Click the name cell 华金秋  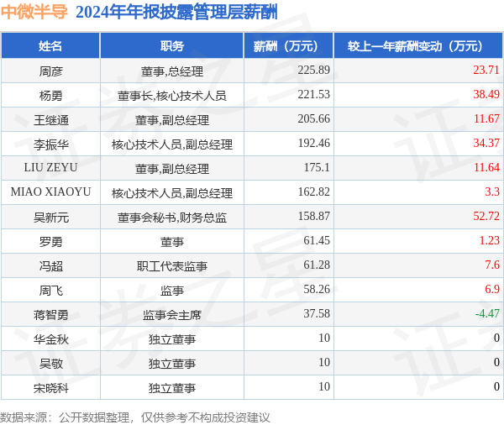[x=50, y=339]
